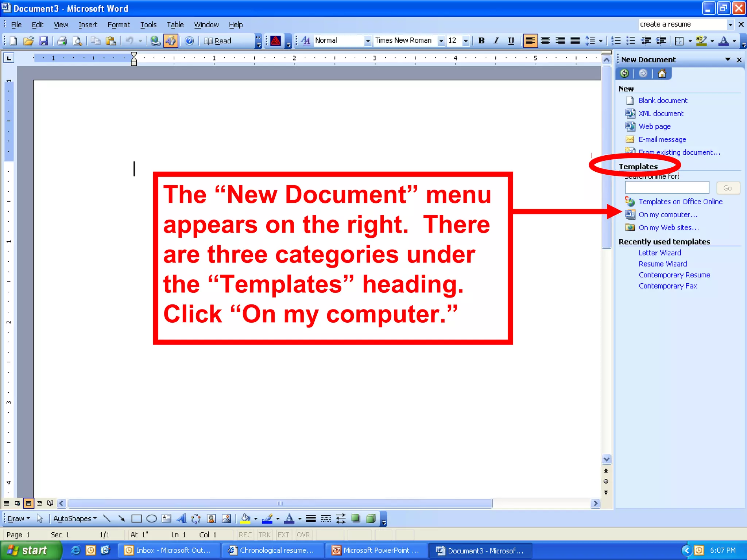
Task: Open the File menu
Action: point(16,24)
